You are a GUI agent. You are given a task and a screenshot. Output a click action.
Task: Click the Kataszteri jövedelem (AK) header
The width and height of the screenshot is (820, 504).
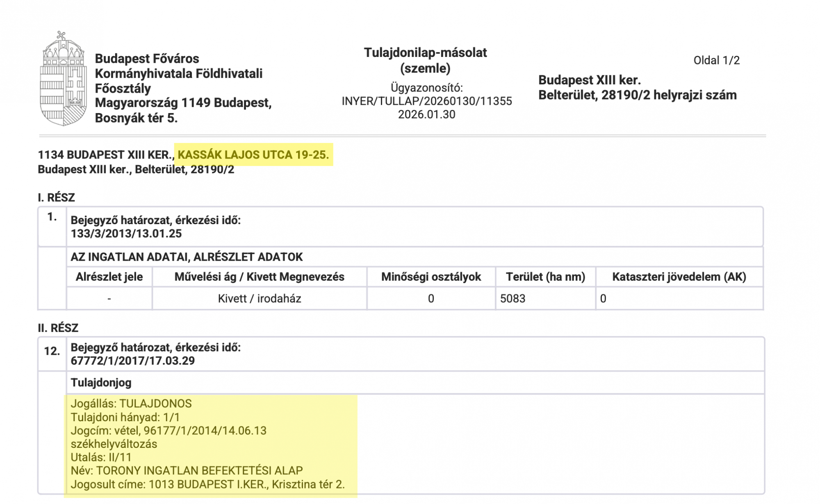pos(679,277)
